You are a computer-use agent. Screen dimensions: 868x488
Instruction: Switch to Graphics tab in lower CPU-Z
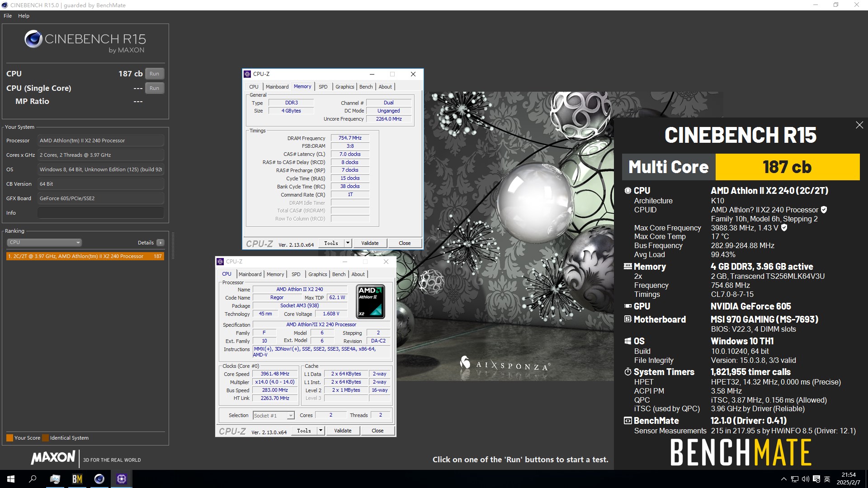[317, 274]
